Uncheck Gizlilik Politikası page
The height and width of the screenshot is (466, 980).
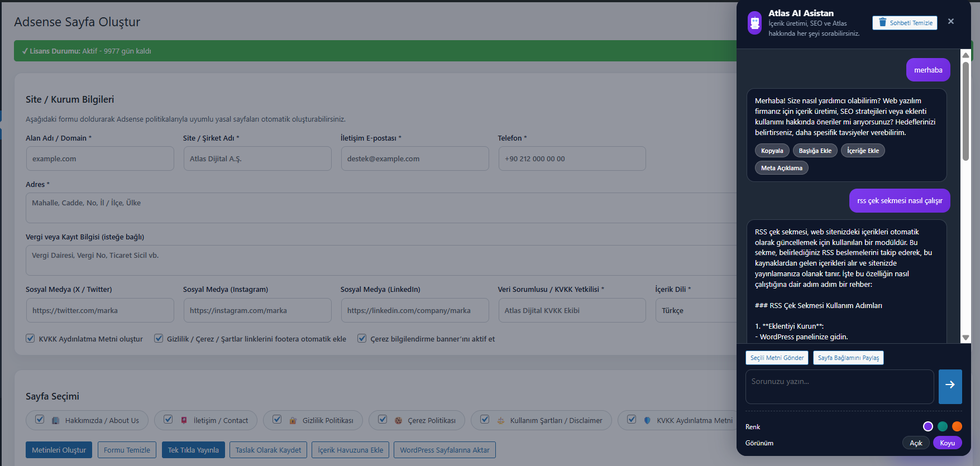277,419
